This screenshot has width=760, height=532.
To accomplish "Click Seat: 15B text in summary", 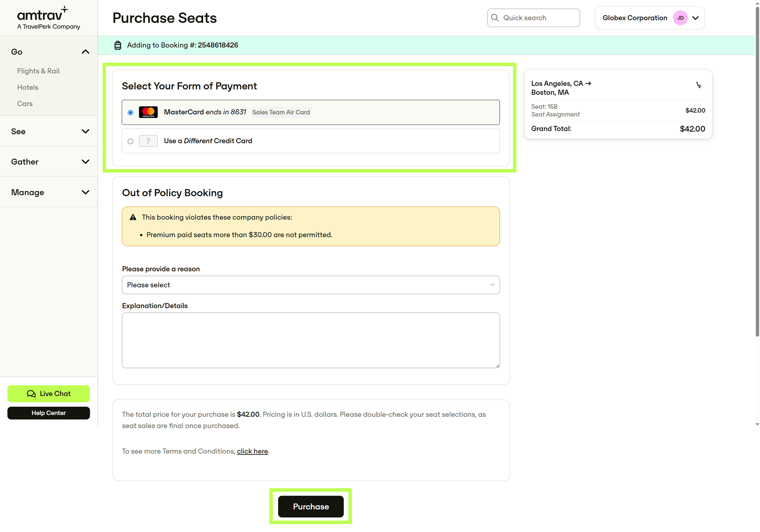I will click(x=544, y=107).
